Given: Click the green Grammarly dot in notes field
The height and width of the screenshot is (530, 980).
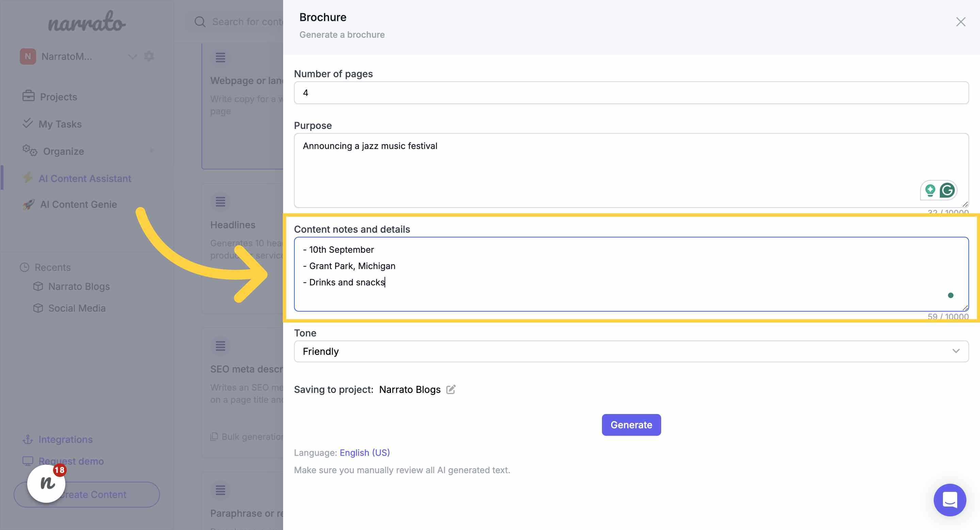Looking at the screenshot, I should coord(950,295).
